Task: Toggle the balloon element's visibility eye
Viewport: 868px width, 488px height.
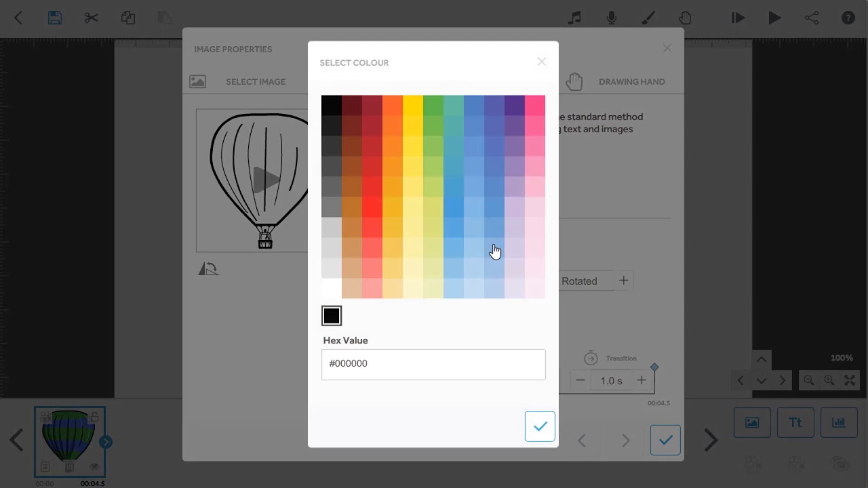Action: 94,467
